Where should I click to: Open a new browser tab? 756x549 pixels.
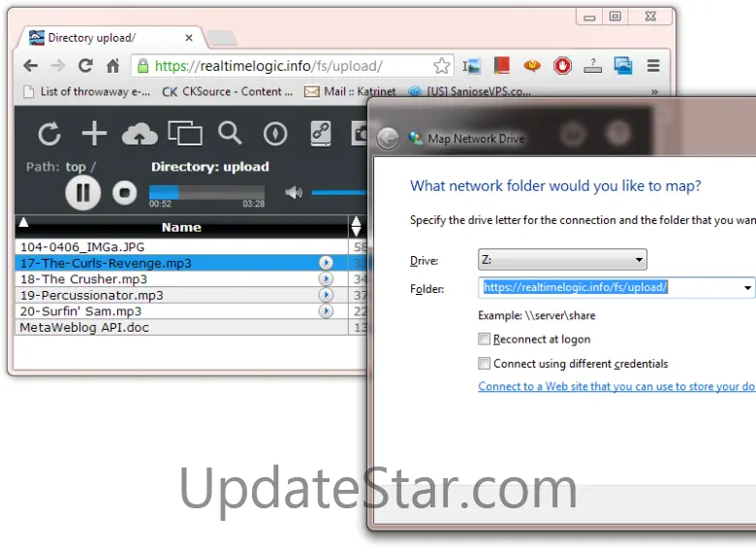(x=222, y=38)
